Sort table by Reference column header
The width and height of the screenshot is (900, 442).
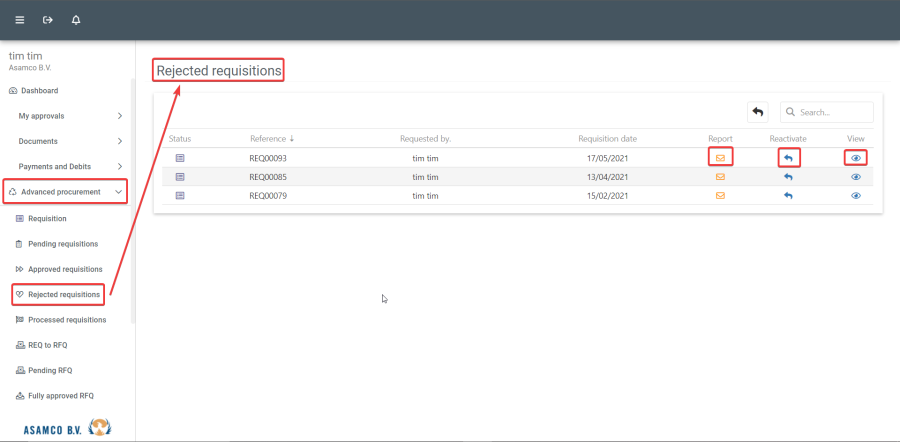coord(269,139)
